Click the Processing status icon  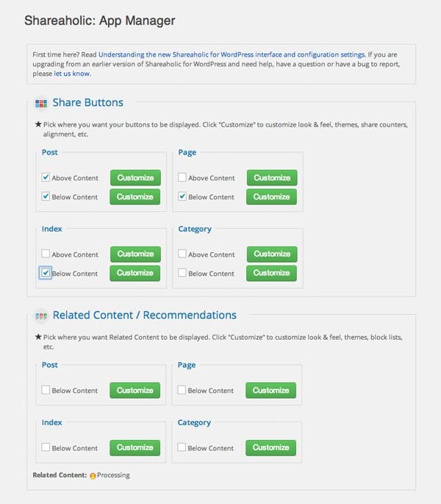click(93, 476)
